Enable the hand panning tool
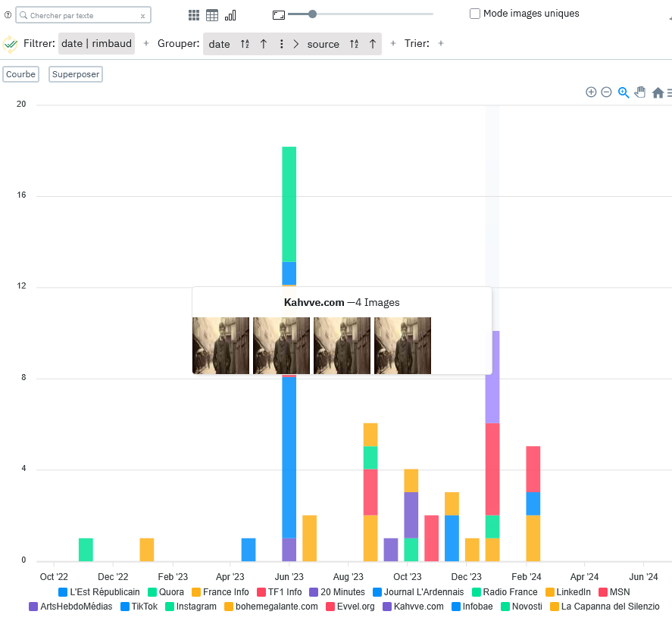Viewport: 672px width, 627px height. 640,92
